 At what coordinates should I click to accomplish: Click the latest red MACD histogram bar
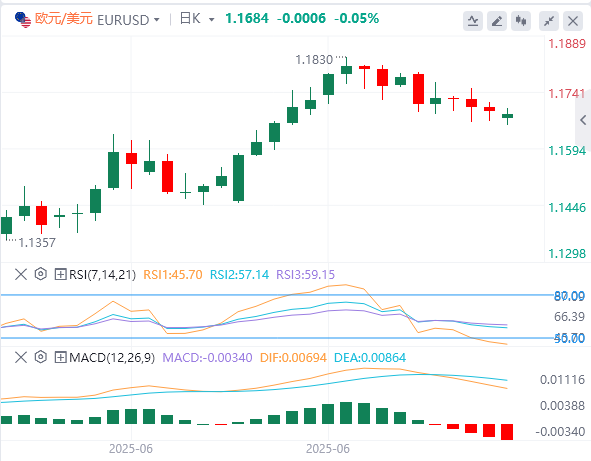click(x=507, y=432)
